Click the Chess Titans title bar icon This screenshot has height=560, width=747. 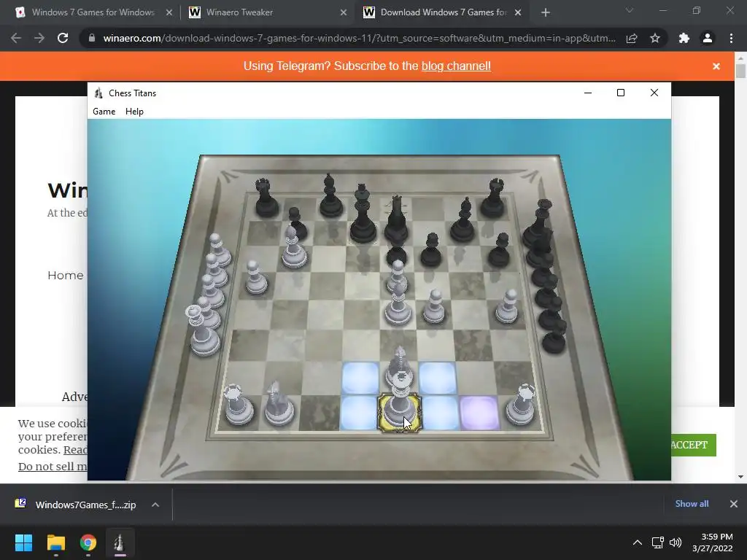(98, 93)
